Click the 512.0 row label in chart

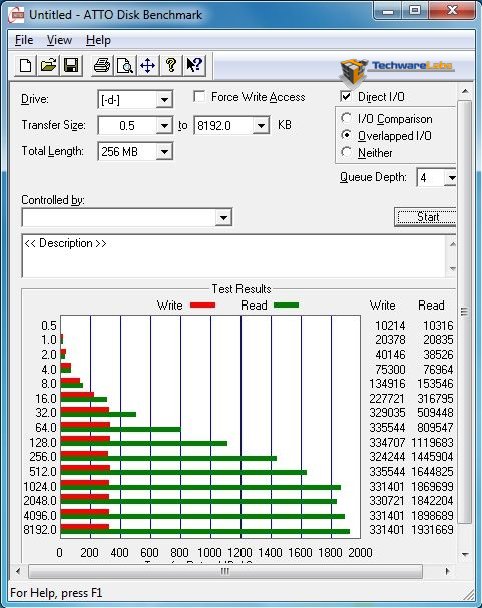(43, 472)
